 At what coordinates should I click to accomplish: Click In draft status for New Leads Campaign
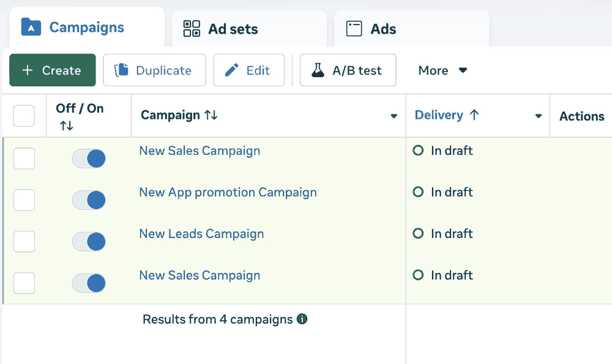tap(452, 233)
